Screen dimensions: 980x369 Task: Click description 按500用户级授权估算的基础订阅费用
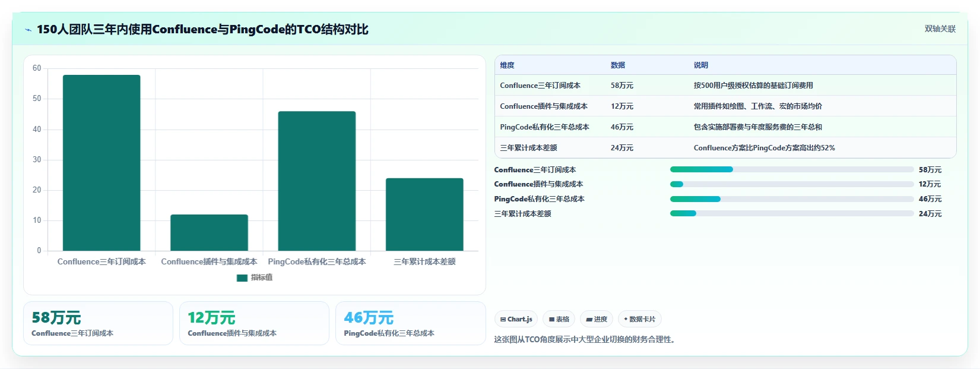pos(753,86)
